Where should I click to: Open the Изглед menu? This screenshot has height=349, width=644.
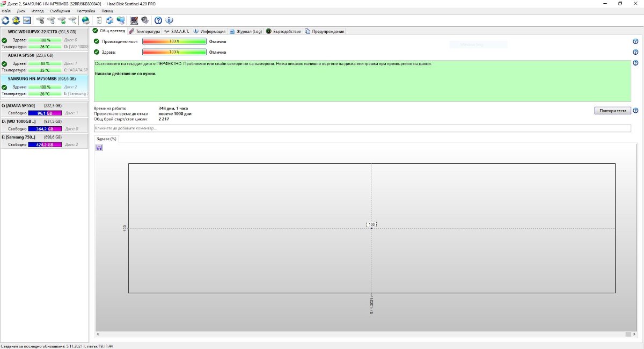(38, 11)
